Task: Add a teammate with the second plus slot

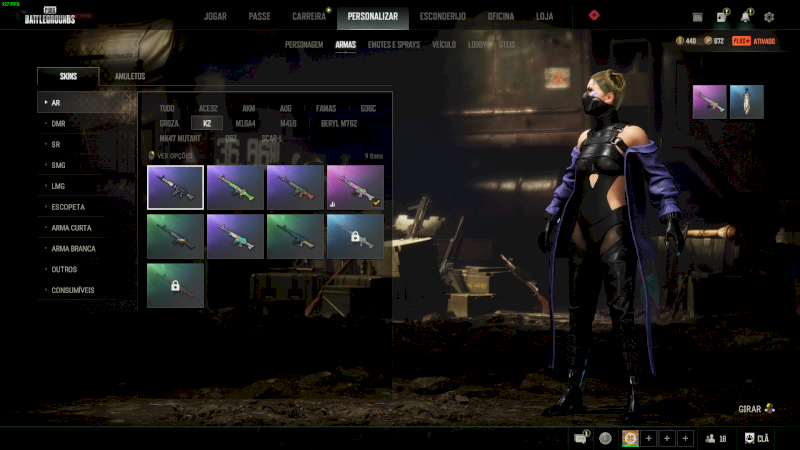Action: pos(667,438)
